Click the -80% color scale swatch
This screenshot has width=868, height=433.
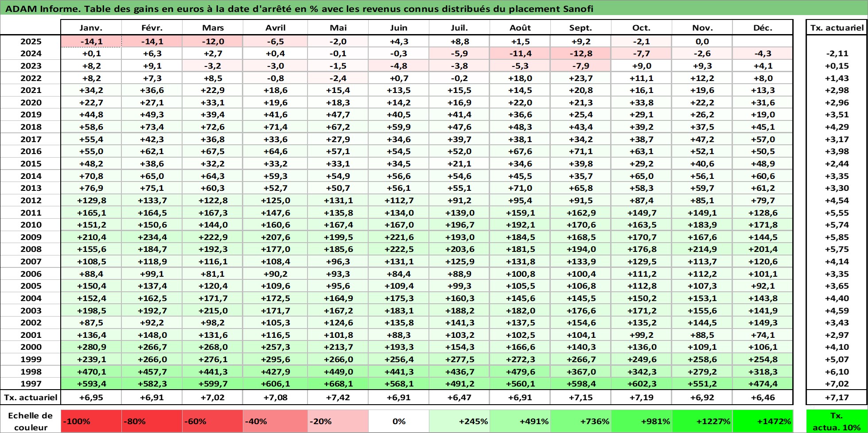tap(152, 421)
